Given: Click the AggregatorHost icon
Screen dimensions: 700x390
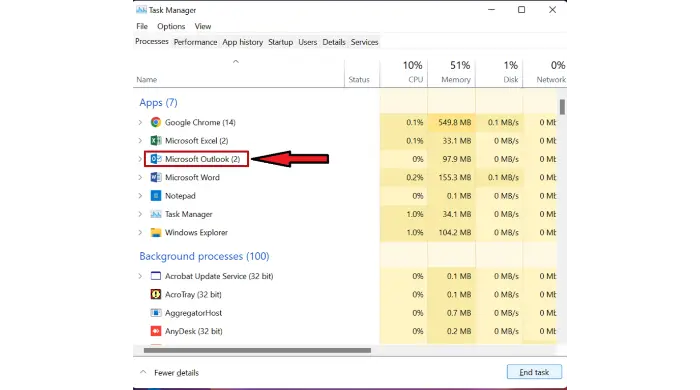Looking at the screenshot, I should pyautogui.click(x=155, y=313).
